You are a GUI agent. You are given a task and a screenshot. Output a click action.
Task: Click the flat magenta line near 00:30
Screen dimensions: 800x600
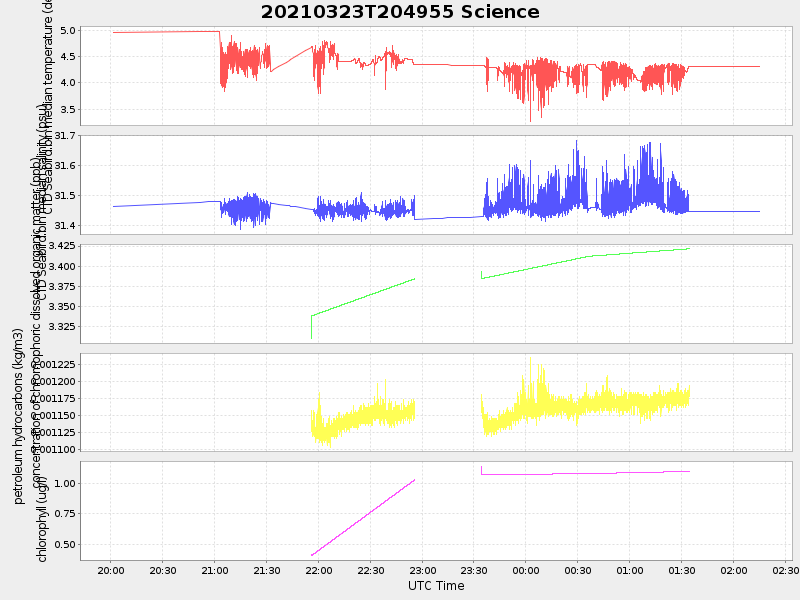click(x=578, y=473)
